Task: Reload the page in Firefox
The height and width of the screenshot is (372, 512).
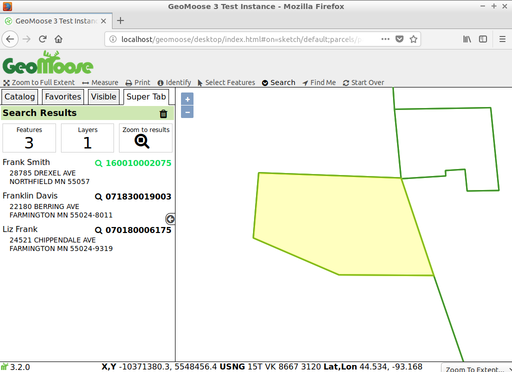Action: click(42, 39)
